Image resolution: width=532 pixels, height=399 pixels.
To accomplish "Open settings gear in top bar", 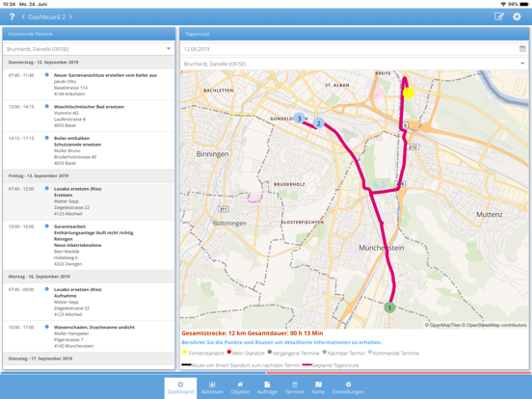I will pos(517,16).
